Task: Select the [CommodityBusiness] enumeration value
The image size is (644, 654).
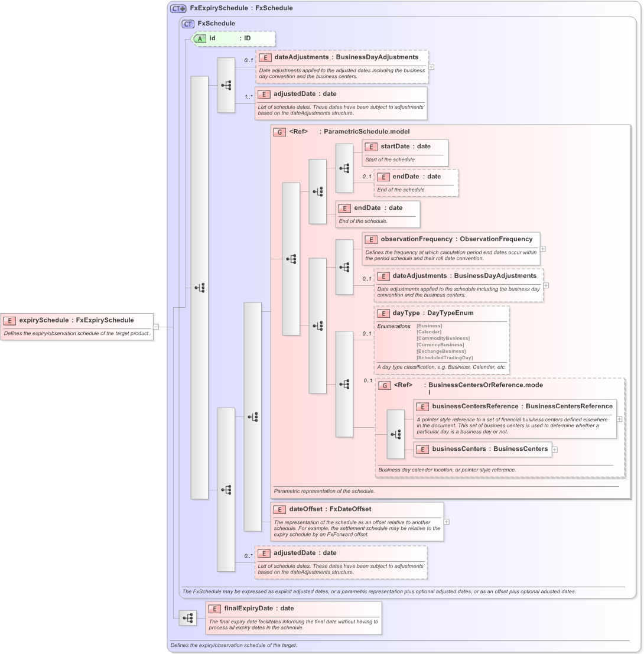Action: point(443,339)
